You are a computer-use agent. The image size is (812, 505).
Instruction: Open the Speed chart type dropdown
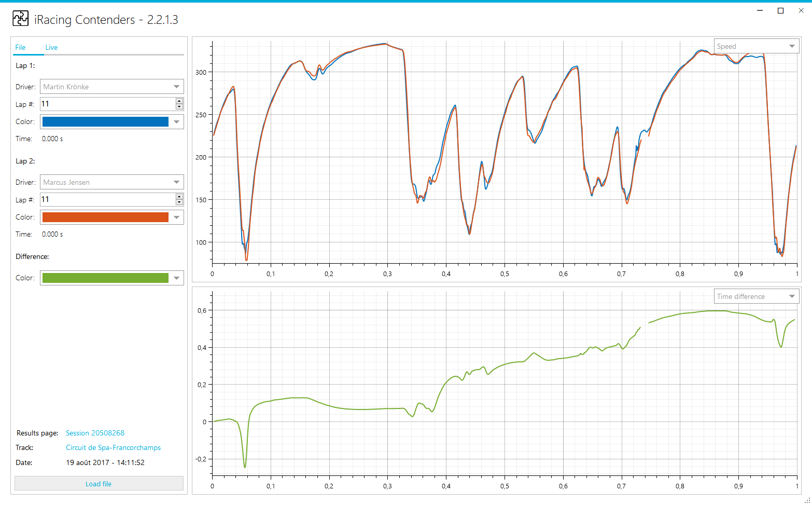pos(757,46)
